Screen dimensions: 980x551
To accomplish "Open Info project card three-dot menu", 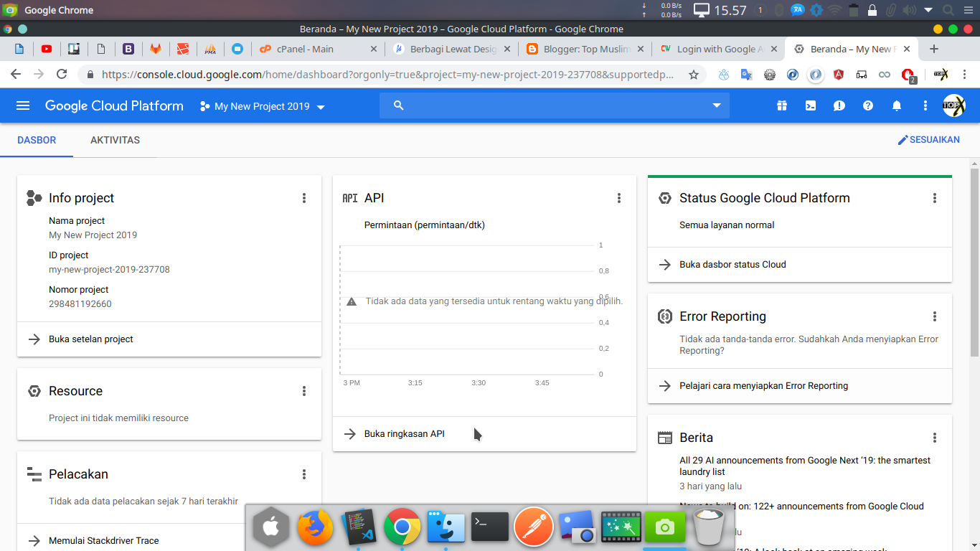I will pos(304,198).
